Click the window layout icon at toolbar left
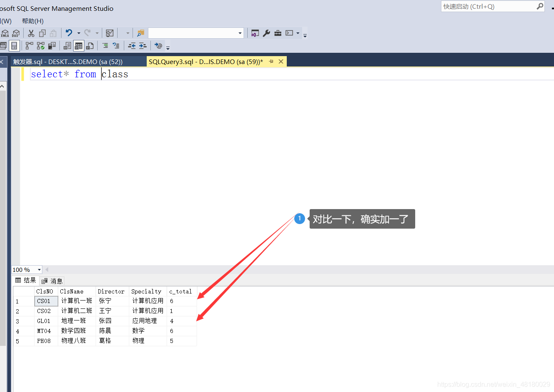The height and width of the screenshot is (392, 554). pos(3,46)
